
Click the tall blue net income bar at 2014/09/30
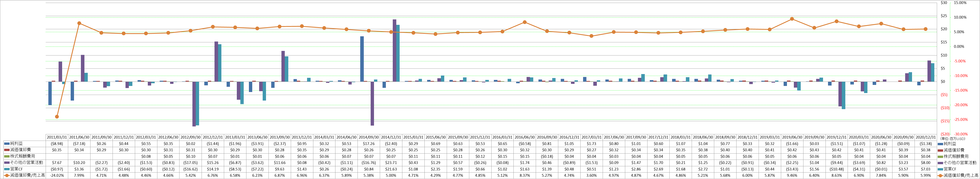click(x=362, y=59)
